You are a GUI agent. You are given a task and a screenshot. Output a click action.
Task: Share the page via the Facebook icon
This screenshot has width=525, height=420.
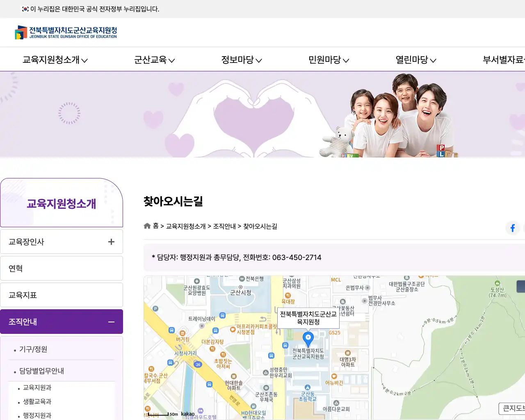click(x=512, y=228)
